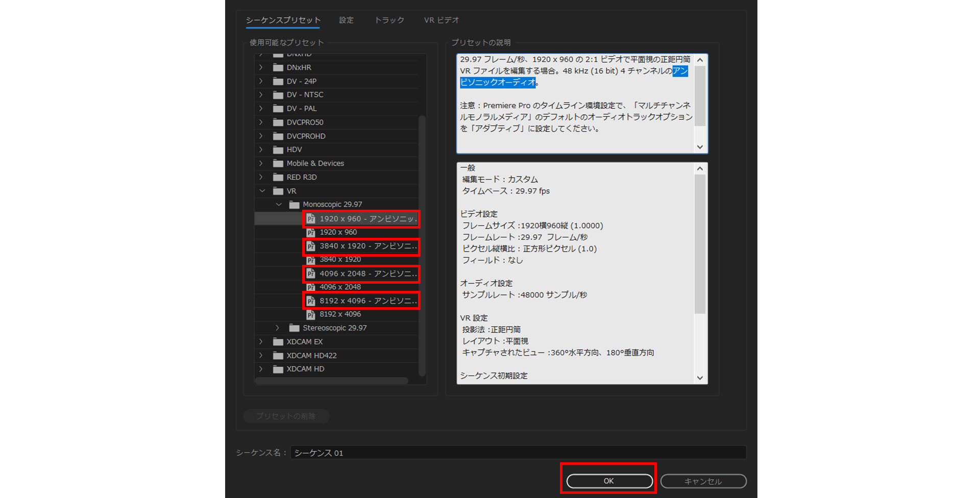
Task: Click the DV - PAL label
Action: click(x=302, y=109)
